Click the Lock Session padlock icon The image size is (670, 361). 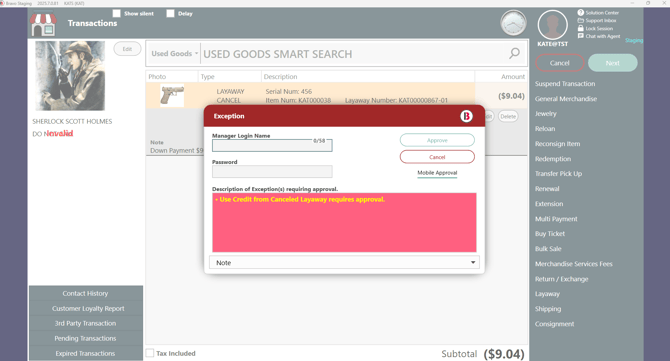click(x=580, y=28)
